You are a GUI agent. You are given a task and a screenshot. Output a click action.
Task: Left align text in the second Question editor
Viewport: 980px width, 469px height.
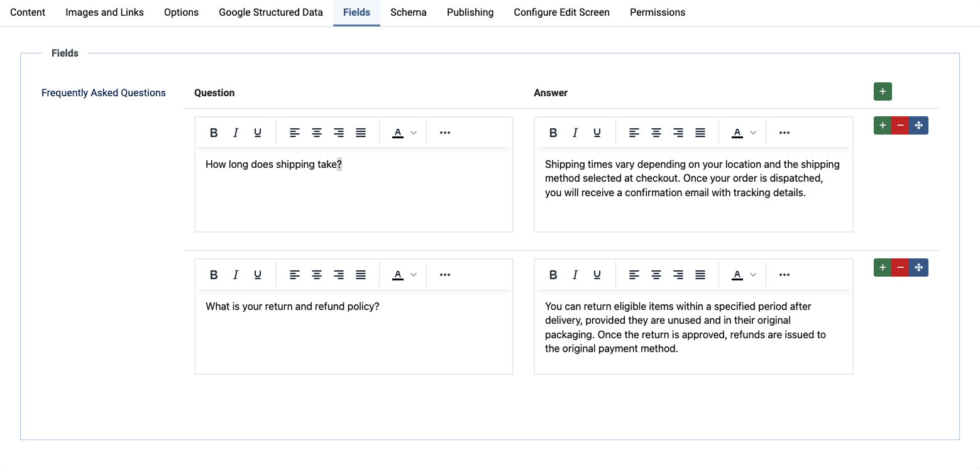point(295,275)
